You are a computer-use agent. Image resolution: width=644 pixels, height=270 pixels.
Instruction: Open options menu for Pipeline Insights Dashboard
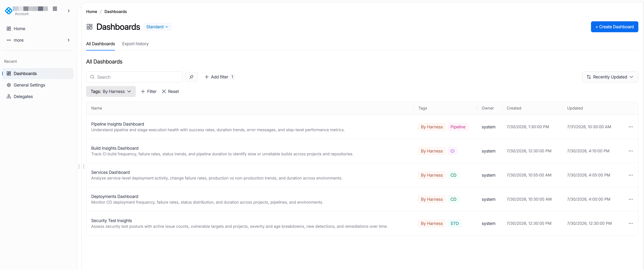(x=630, y=127)
